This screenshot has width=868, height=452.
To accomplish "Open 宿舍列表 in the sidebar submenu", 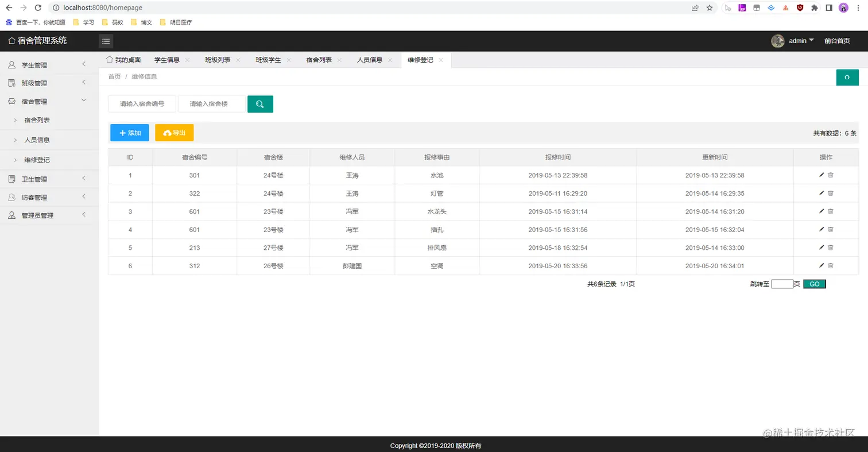I will [x=37, y=121].
